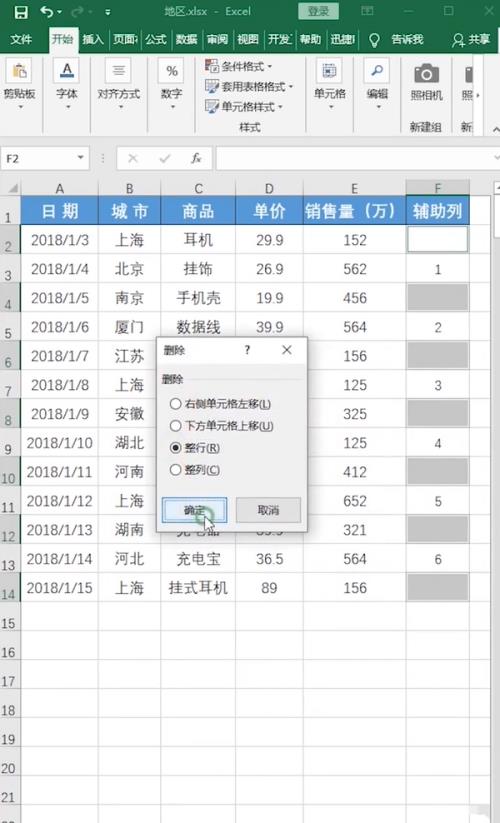The width and height of the screenshot is (500, 823).
Task: Open Customize Quick Access Toolbar menu
Action: [108, 12]
